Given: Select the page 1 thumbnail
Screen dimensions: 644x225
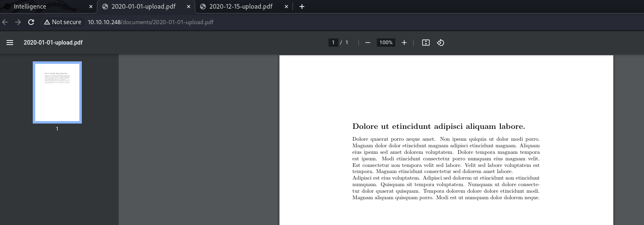Looking at the screenshot, I should (57, 92).
